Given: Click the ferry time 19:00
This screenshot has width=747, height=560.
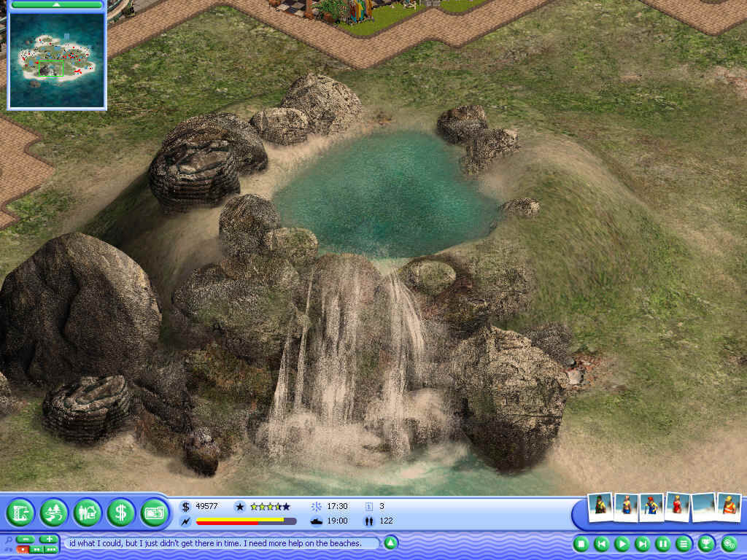Looking at the screenshot, I should (337, 521).
